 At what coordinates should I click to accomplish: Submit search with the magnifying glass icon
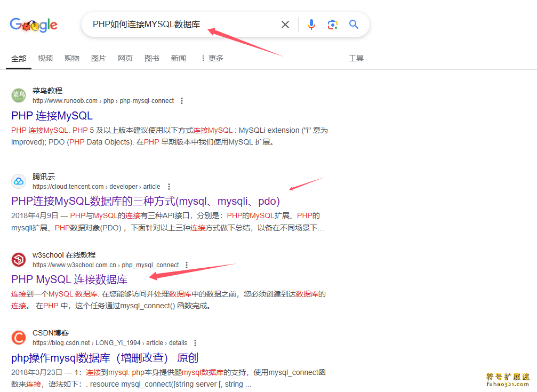point(354,25)
